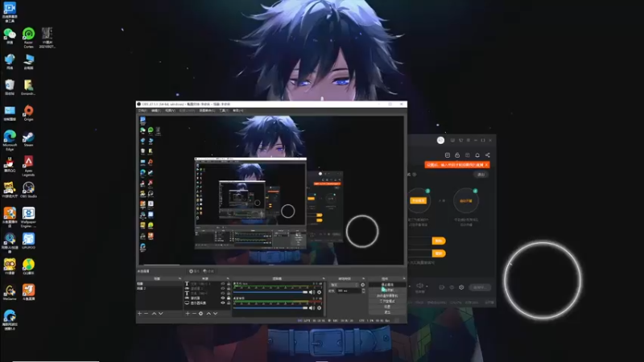Open dropdown arrow beside side app speaker icon
644x362 pixels.
click(x=427, y=286)
